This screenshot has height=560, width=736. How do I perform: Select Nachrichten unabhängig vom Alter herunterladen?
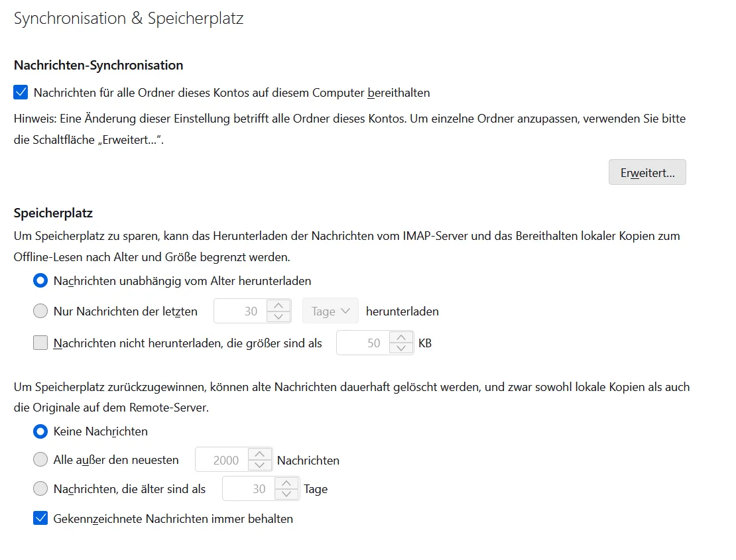(x=40, y=281)
